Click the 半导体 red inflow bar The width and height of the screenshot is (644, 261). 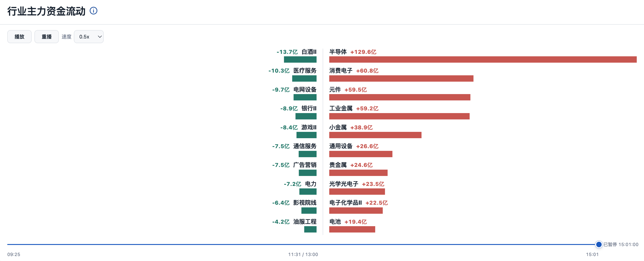[x=483, y=59]
